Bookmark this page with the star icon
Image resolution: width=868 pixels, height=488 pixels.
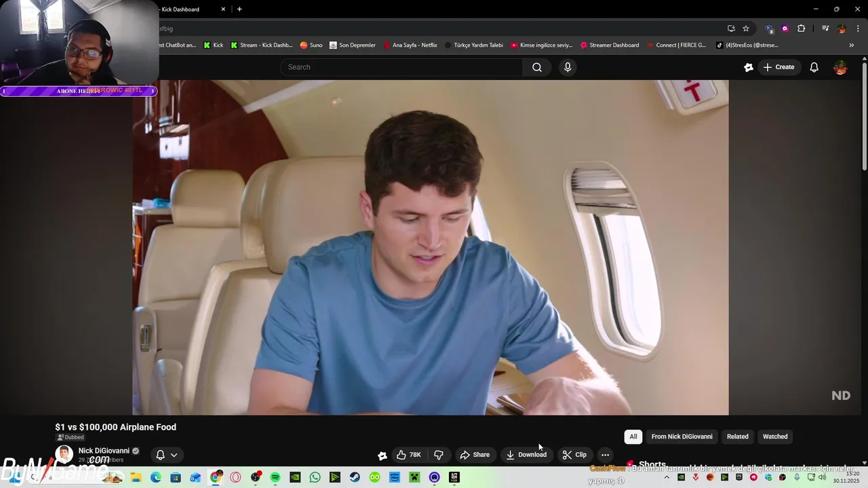(x=746, y=28)
